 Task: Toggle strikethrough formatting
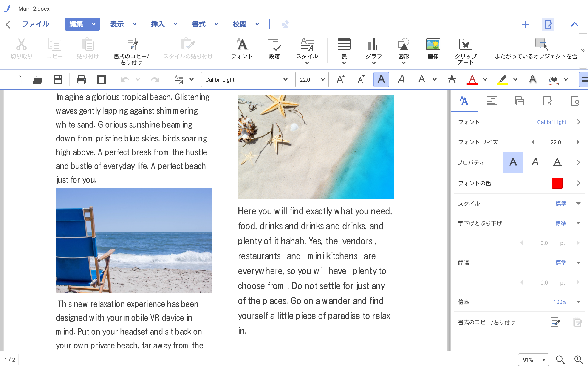(452, 79)
